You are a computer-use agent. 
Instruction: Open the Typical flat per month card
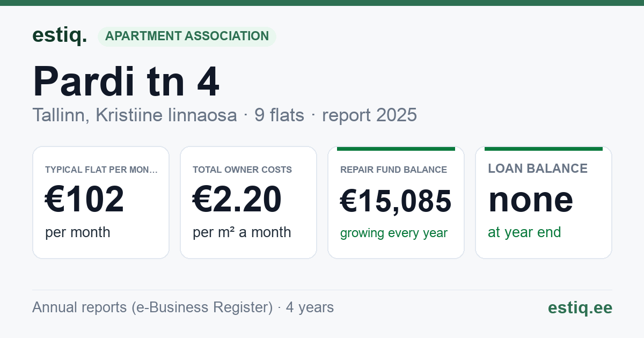coord(101,202)
